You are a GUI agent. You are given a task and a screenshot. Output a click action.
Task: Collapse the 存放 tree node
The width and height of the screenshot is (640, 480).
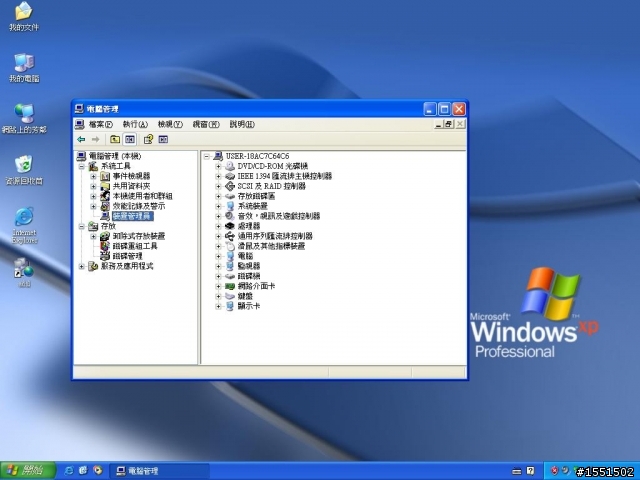tap(81, 226)
